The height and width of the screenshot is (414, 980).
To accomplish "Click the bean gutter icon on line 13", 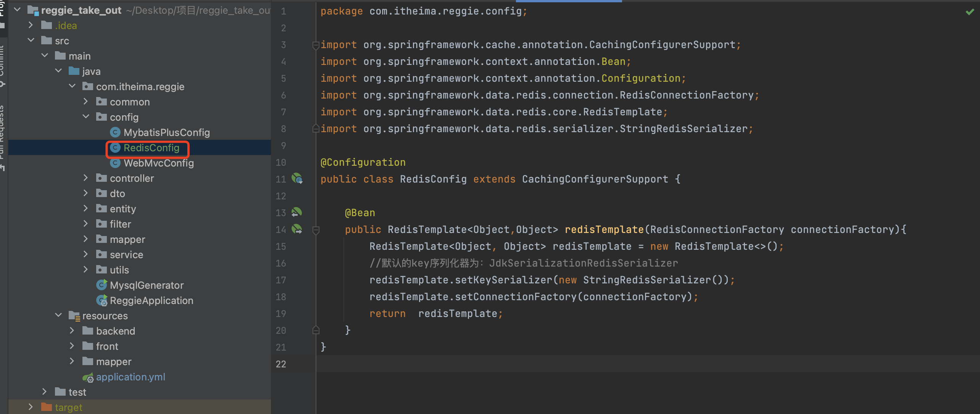I will coord(297,212).
